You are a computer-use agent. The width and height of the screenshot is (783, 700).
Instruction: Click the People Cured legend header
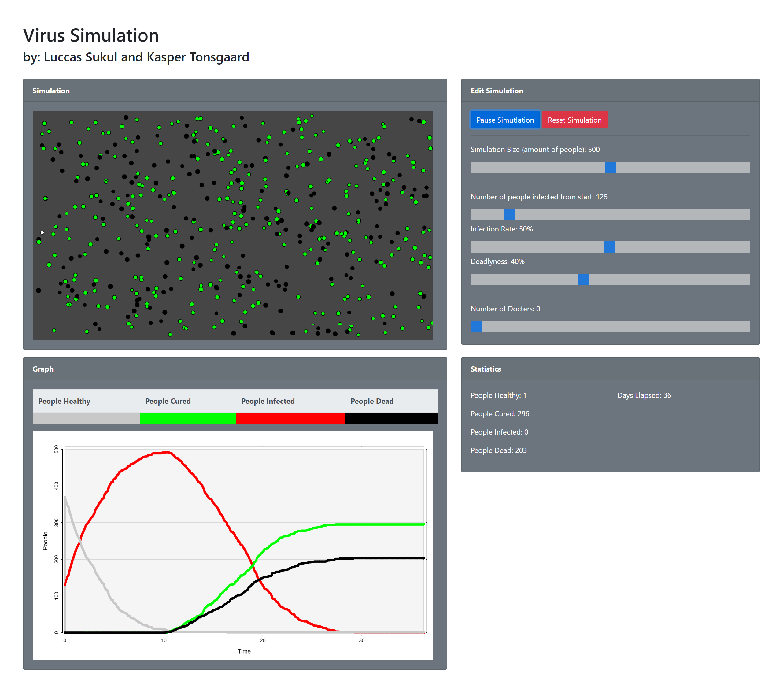[x=168, y=401]
